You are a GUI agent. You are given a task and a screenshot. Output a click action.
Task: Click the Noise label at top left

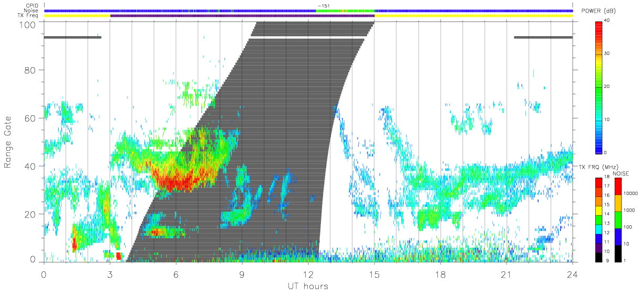[x=31, y=11]
